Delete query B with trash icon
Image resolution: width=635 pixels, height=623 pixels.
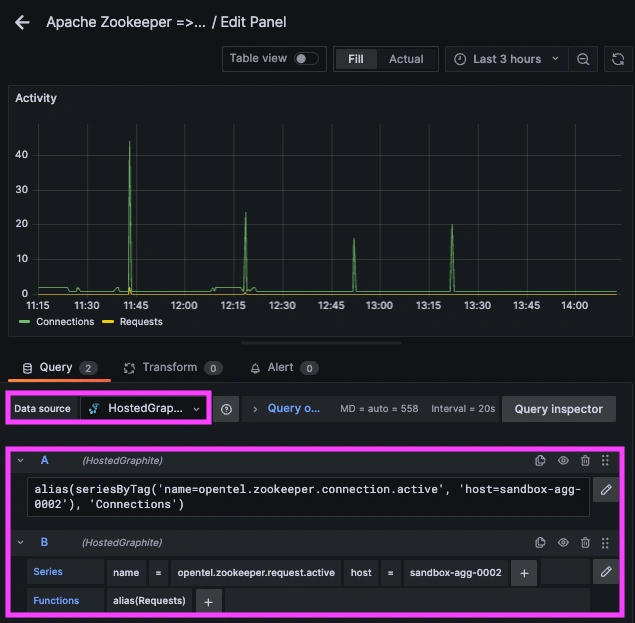click(x=585, y=543)
